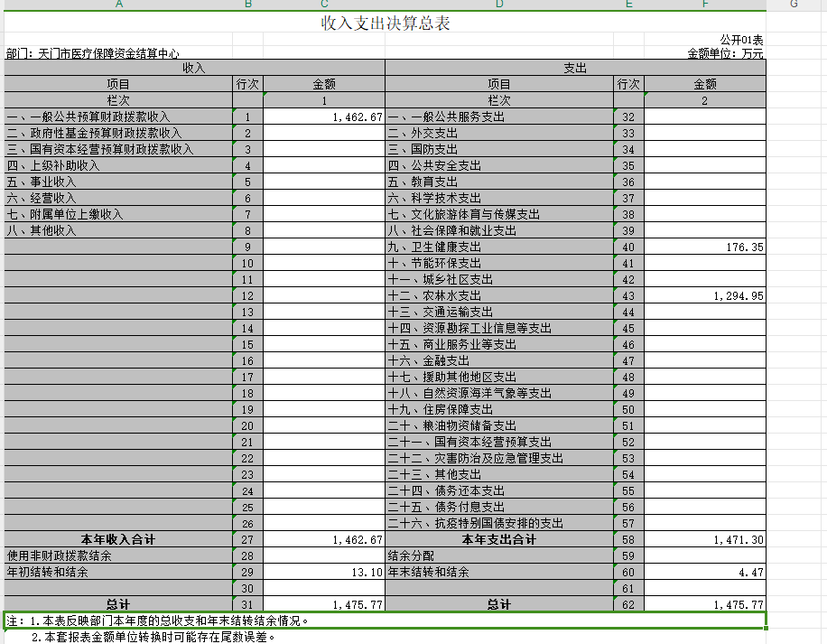This screenshot has height=644, width=827.
Task: Click the 支出 header cell
Action: pos(575,68)
